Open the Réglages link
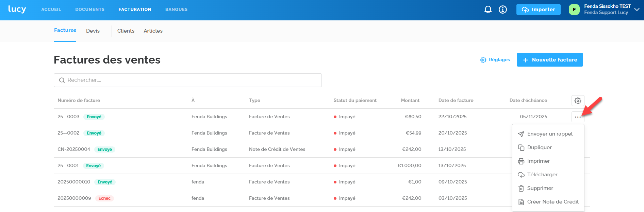This screenshot has width=644, height=212. [495, 60]
